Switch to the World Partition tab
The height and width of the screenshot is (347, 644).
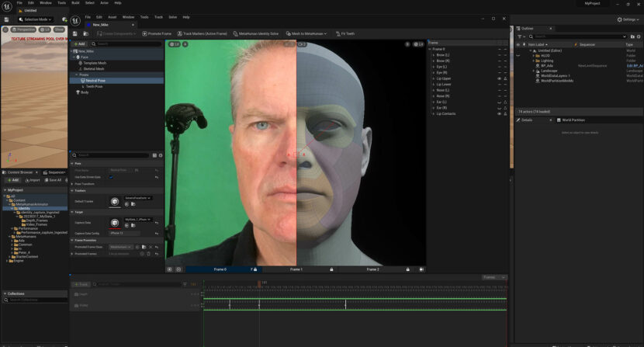click(x=573, y=120)
